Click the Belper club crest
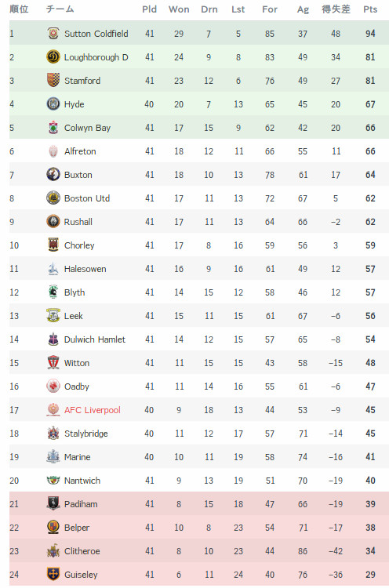Viewport: 389px width, 588px height. 53,528
